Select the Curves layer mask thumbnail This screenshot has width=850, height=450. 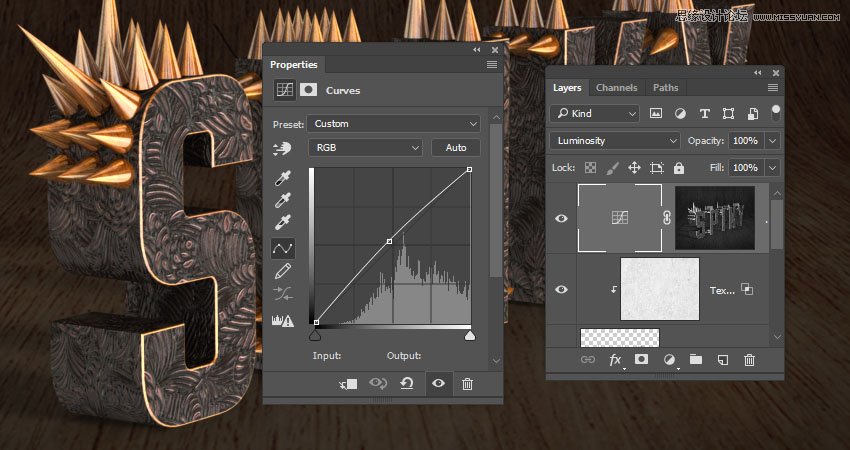click(715, 217)
